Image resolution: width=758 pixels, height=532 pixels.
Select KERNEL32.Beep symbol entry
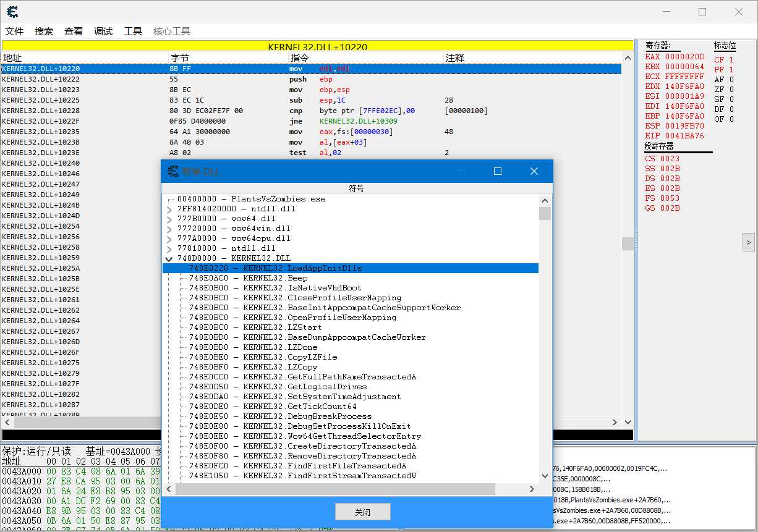[248, 278]
